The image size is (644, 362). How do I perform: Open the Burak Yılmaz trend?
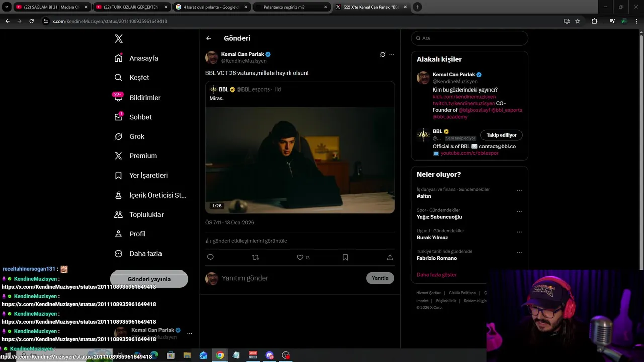[x=432, y=237]
